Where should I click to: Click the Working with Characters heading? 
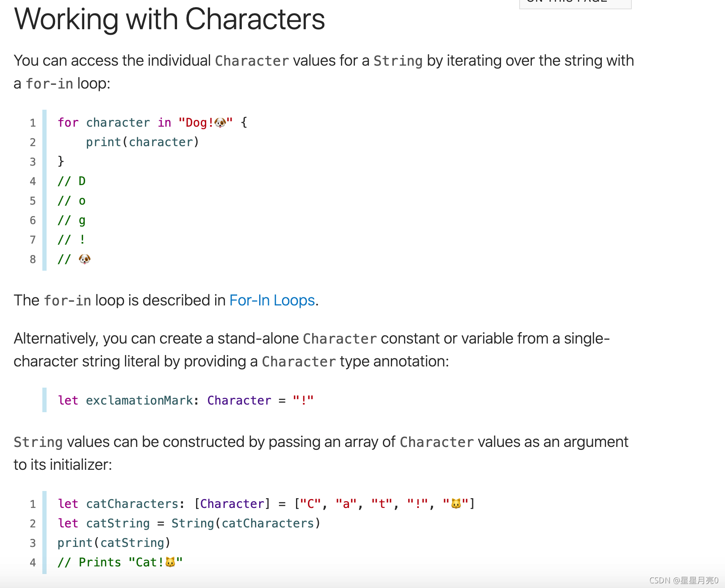[169, 19]
